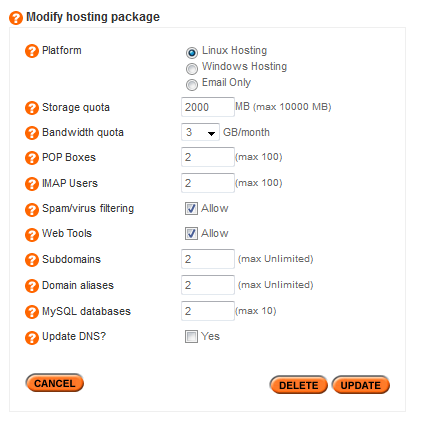
Task: Uncheck Allow for Spam/virus filtering
Action: 191,209
